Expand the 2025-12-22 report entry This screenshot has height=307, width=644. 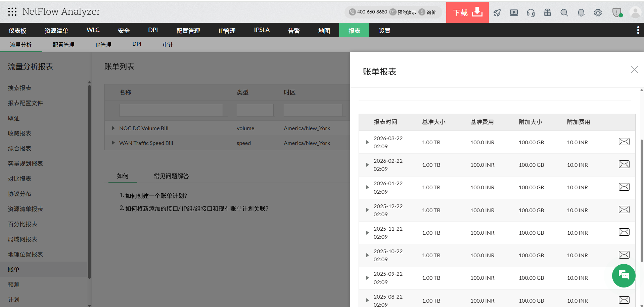tap(367, 210)
